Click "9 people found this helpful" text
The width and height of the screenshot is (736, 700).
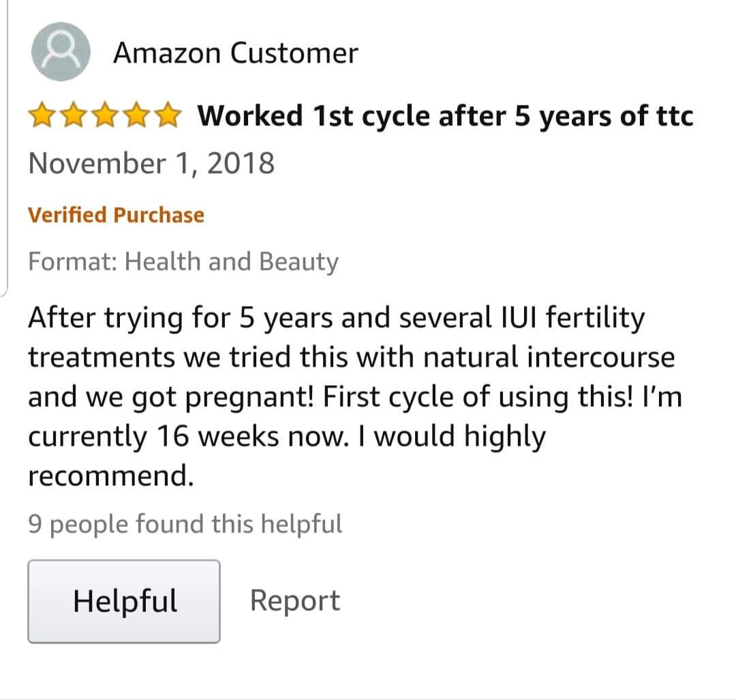pos(185,524)
